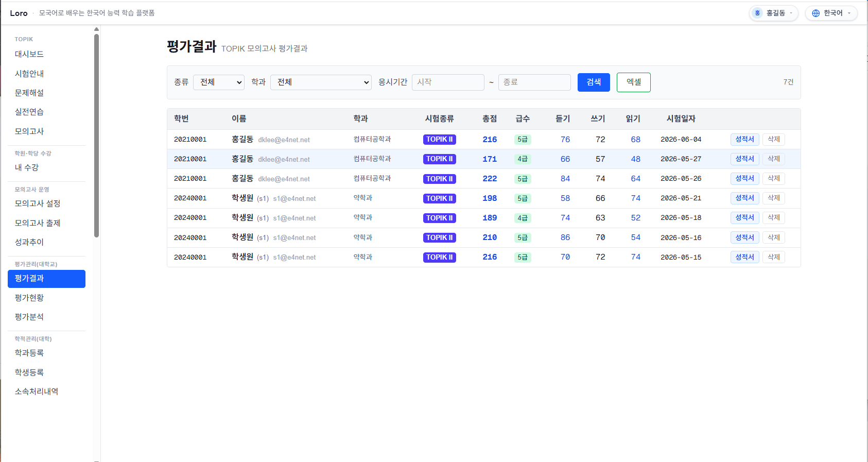Open the 모의고사 출제 sidebar item
This screenshot has height=462, width=868.
point(46,223)
